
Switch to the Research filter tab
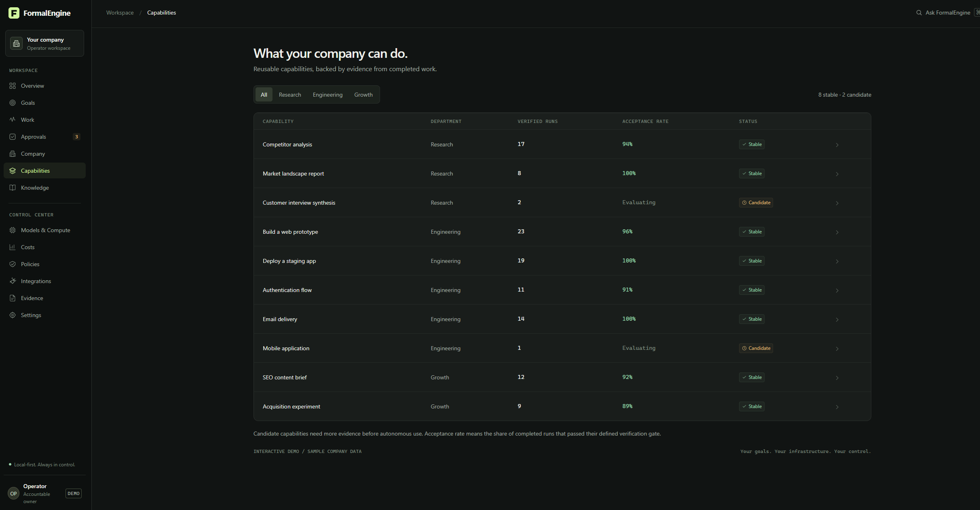tap(290, 95)
